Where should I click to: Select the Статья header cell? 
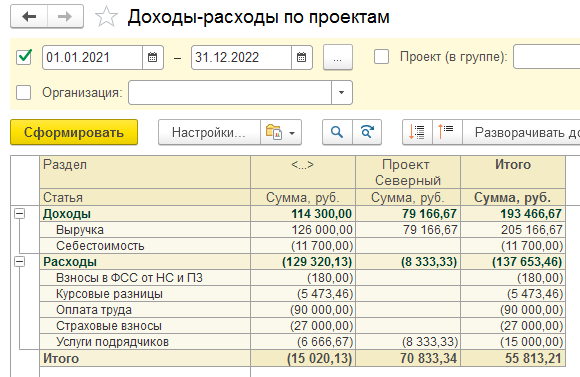(145, 197)
